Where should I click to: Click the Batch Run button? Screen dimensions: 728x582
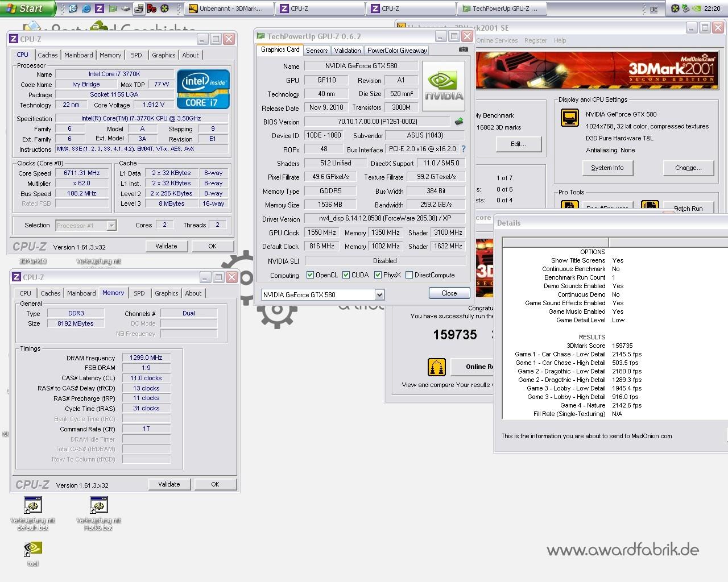pos(688,208)
